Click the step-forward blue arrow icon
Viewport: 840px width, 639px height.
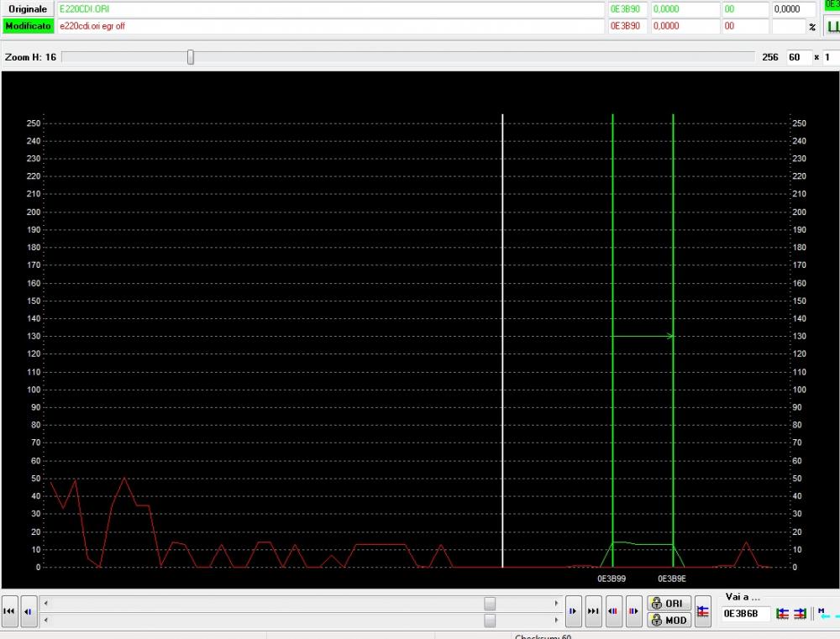point(573,611)
